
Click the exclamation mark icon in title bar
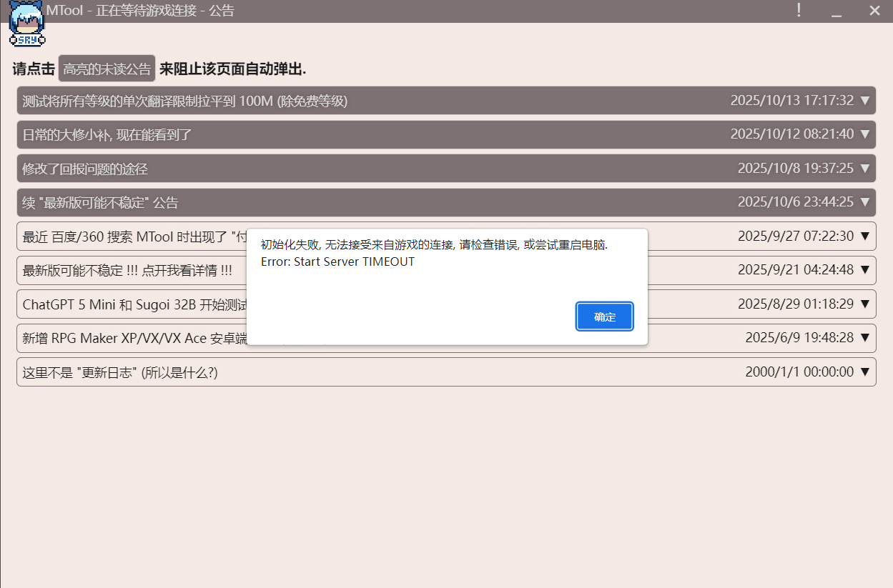click(x=799, y=11)
